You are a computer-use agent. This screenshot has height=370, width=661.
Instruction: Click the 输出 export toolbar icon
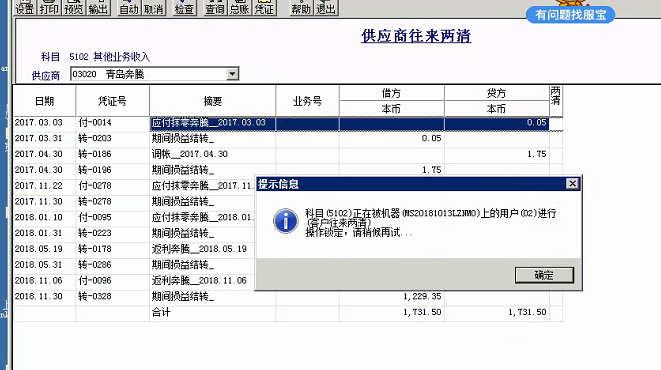coord(98,7)
